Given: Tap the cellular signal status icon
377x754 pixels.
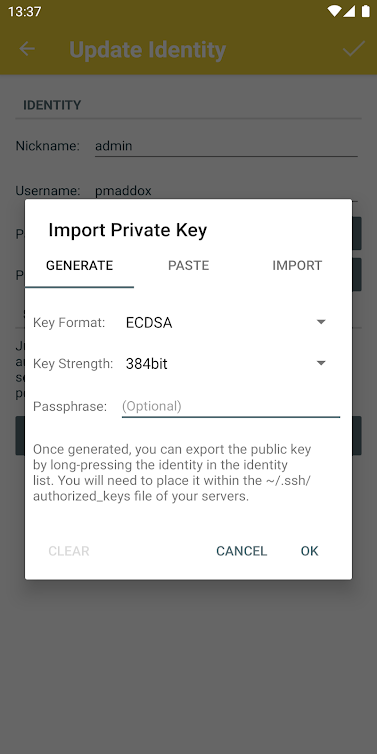Looking at the screenshot, I should pyautogui.click(x=349, y=12).
